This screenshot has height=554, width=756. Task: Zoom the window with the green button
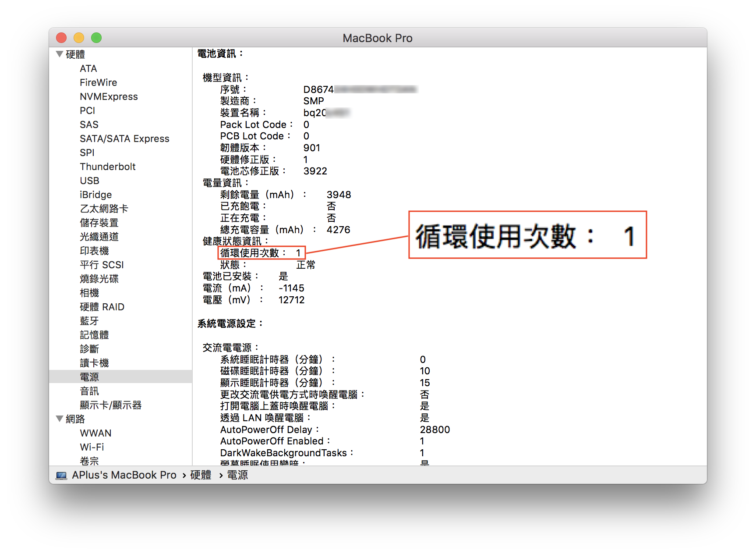96,38
